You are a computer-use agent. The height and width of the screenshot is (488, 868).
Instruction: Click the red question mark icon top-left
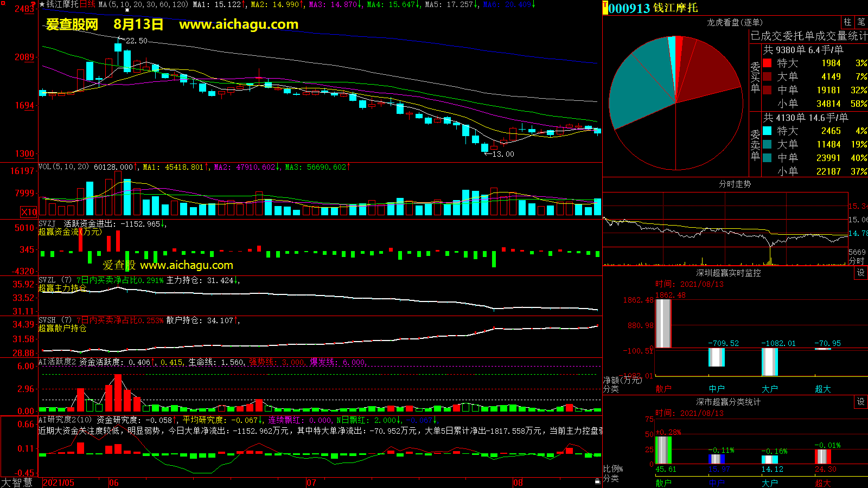pyautogui.click(x=33, y=4)
